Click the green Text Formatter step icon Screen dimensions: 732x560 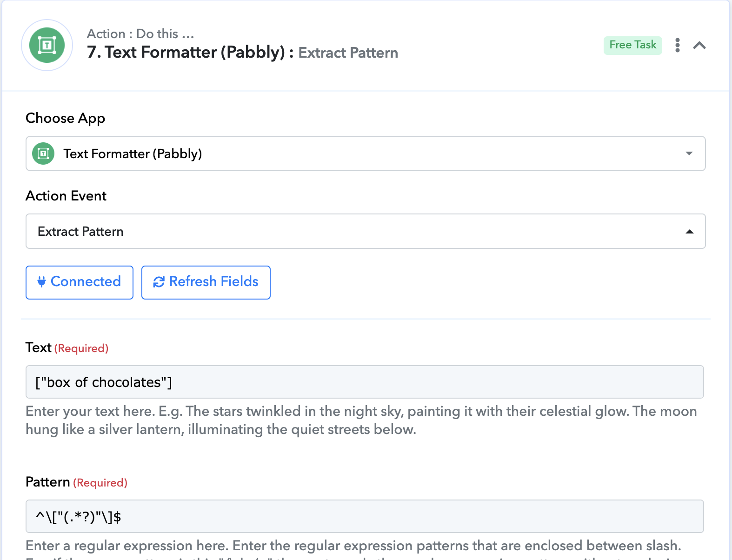coord(47,45)
